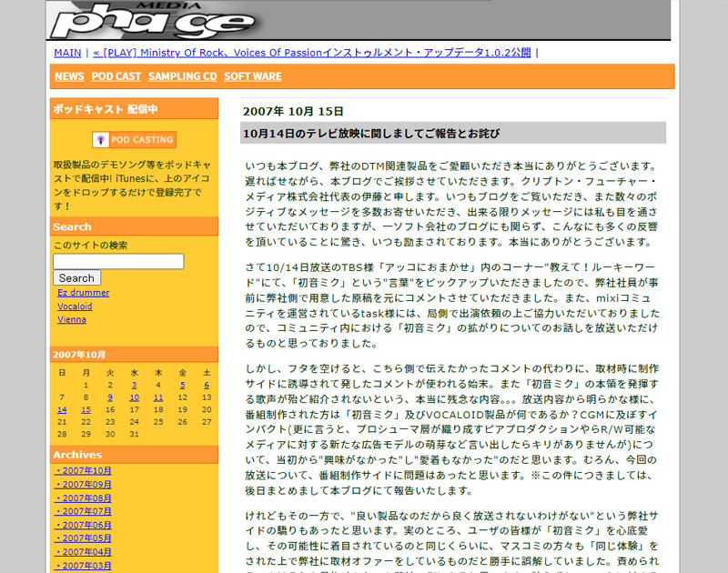This screenshot has width=728, height=573.
Task: Select the SAMPLING CD menu item
Action: [183, 76]
